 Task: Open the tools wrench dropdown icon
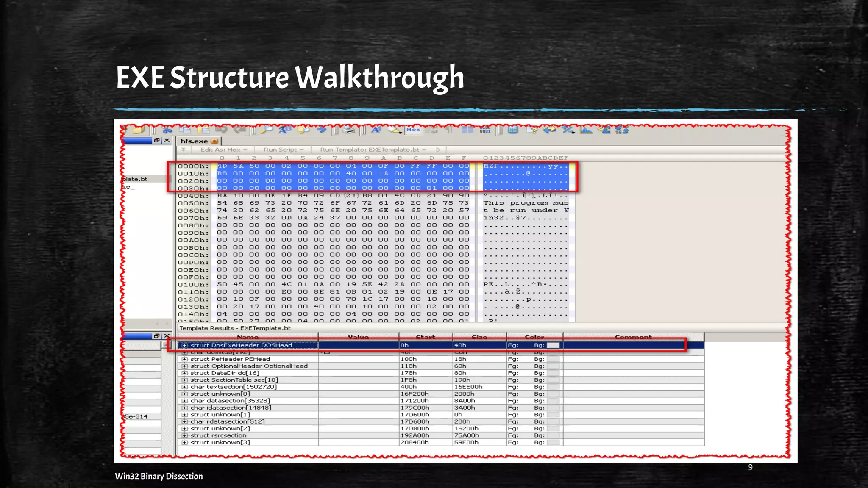coord(568,130)
